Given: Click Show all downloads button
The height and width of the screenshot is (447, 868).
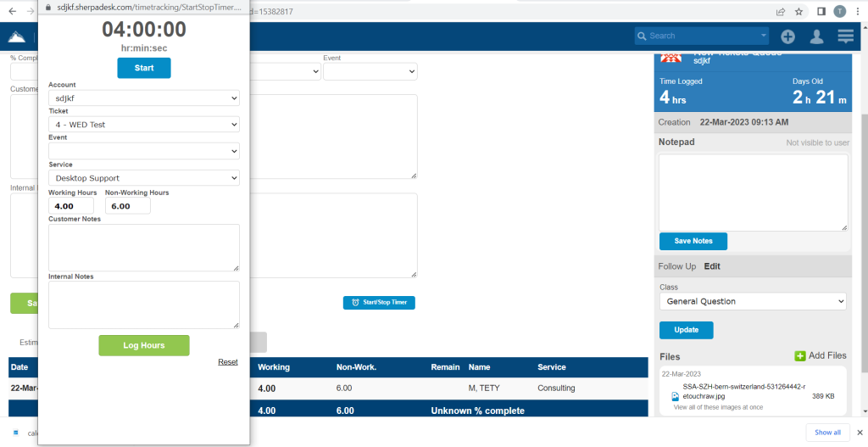Looking at the screenshot, I should 827,433.
